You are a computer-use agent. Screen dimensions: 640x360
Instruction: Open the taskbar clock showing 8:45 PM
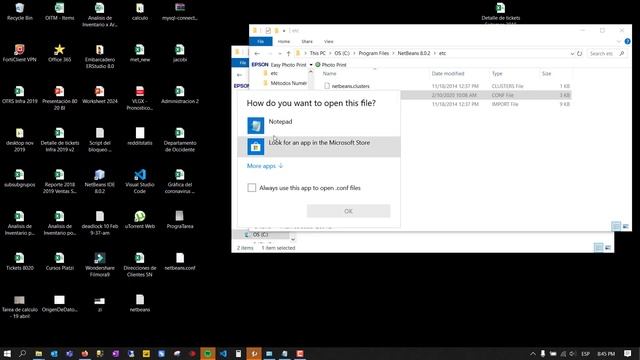606,353
